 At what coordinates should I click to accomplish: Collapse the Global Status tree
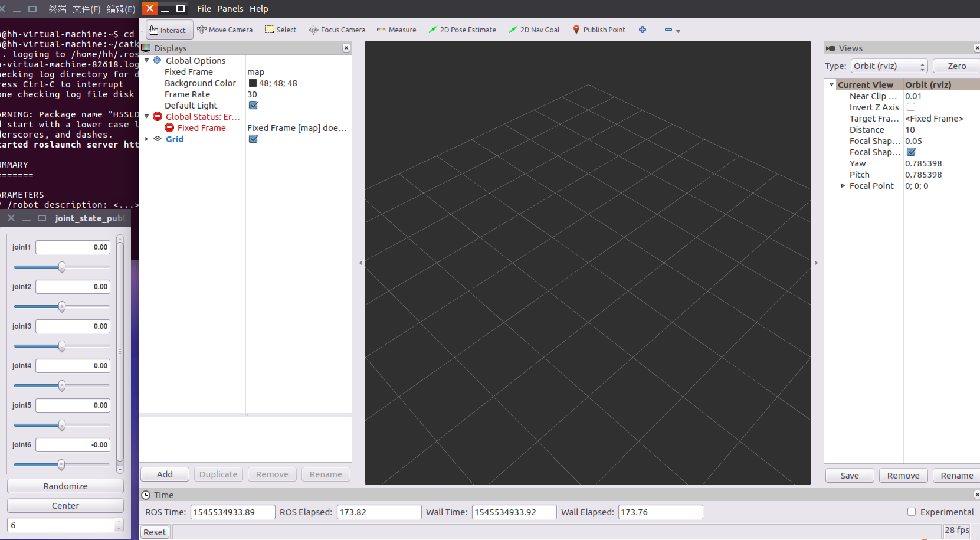[x=147, y=117]
